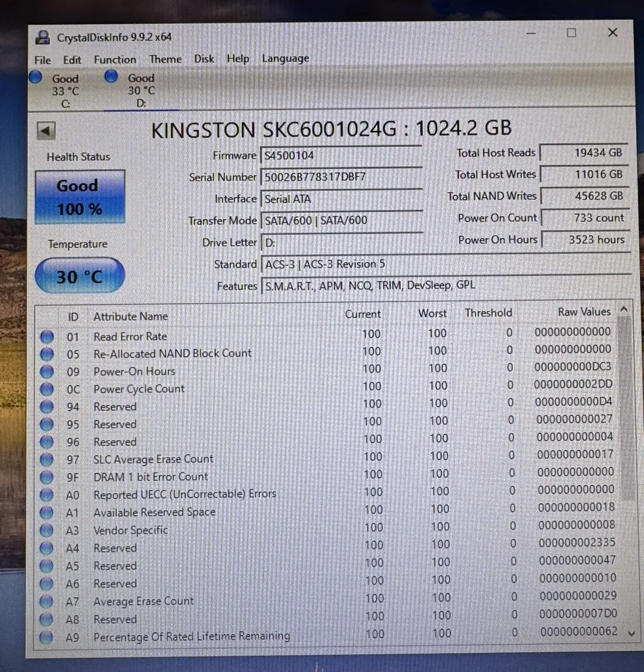Click the Worst column header
The height and width of the screenshot is (672, 644).
click(x=433, y=314)
